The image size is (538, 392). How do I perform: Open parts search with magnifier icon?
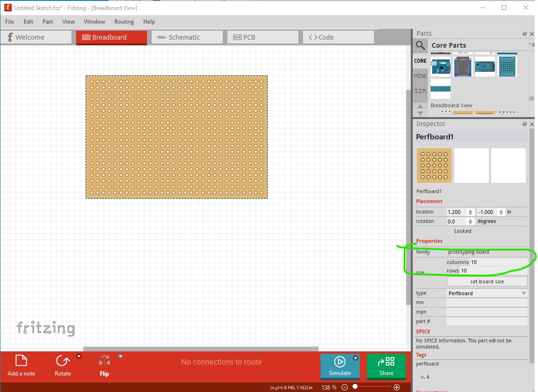pyautogui.click(x=420, y=45)
